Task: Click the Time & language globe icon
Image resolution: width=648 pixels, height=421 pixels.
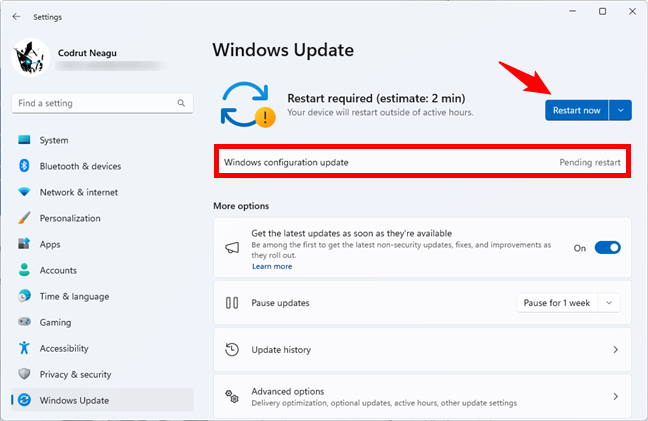Action: click(x=24, y=296)
